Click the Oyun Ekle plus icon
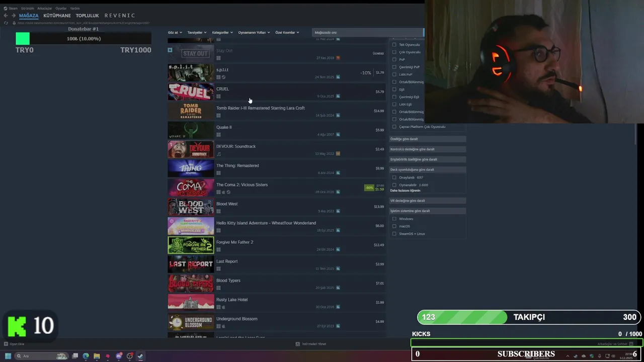The width and height of the screenshot is (644, 362). click(6, 344)
